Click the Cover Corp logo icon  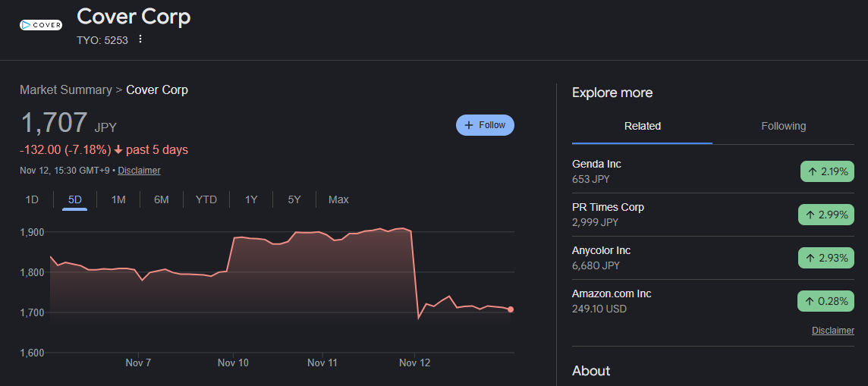click(x=41, y=25)
